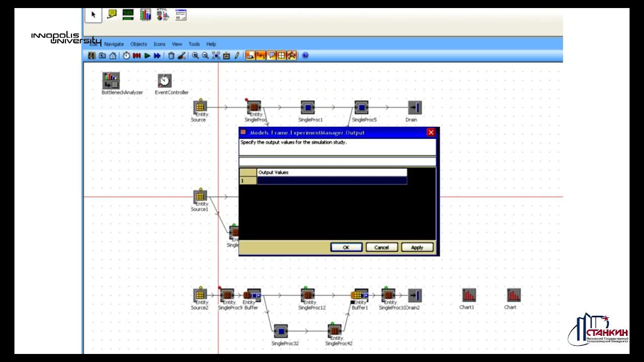Select the HTML report object

(x=163, y=15)
